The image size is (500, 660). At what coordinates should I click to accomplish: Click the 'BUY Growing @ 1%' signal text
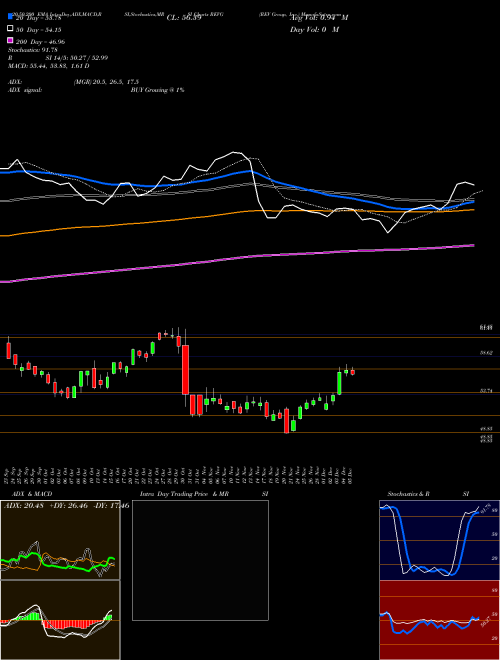pos(157,90)
